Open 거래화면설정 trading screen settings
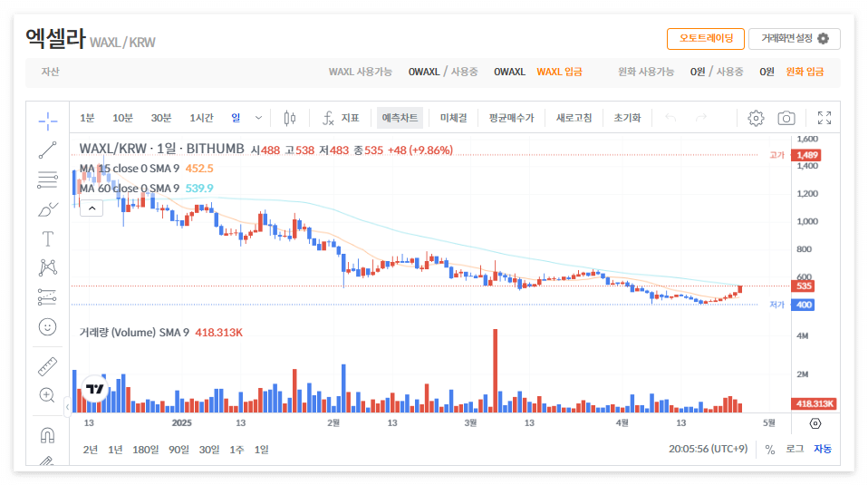868x485 pixels. point(795,39)
